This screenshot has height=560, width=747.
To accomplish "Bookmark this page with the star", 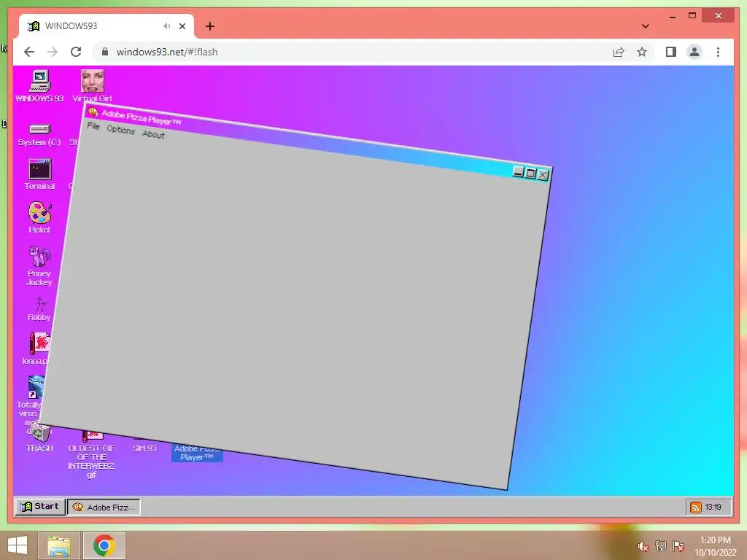I will point(642,52).
